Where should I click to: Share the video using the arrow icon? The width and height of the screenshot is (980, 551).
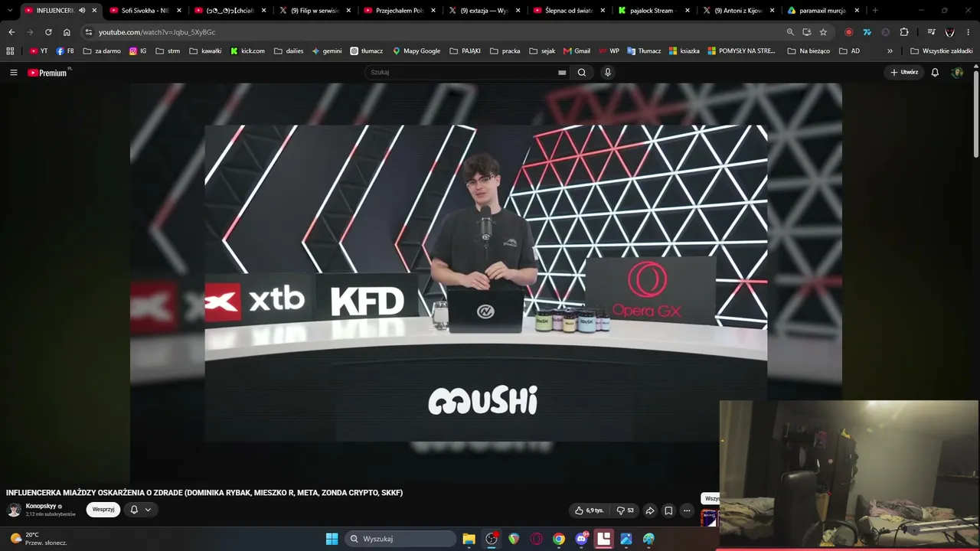[x=650, y=510]
